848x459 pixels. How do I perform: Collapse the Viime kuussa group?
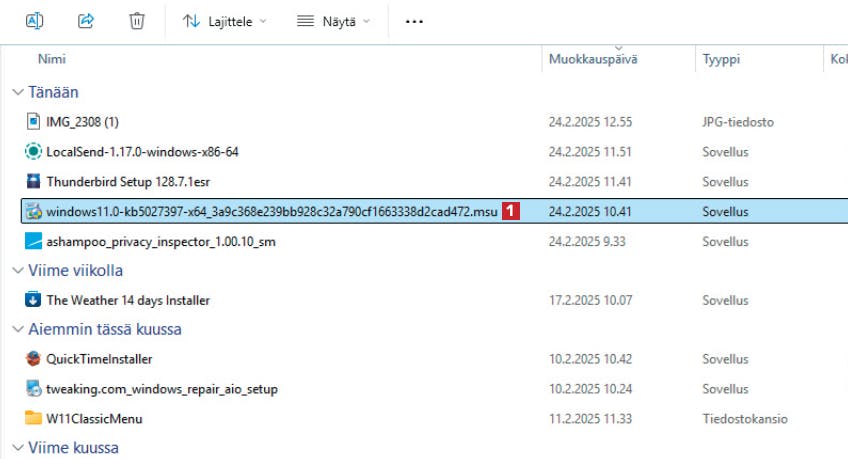(x=18, y=448)
